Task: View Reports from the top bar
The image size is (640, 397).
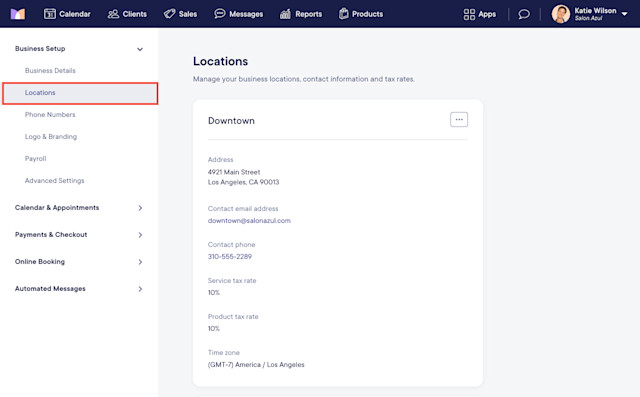Action: [301, 14]
